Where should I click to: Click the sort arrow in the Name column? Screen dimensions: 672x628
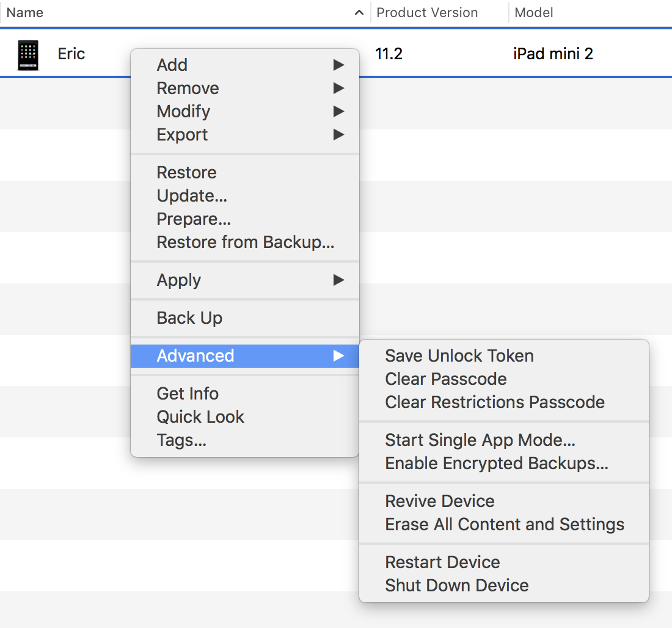[x=359, y=12]
